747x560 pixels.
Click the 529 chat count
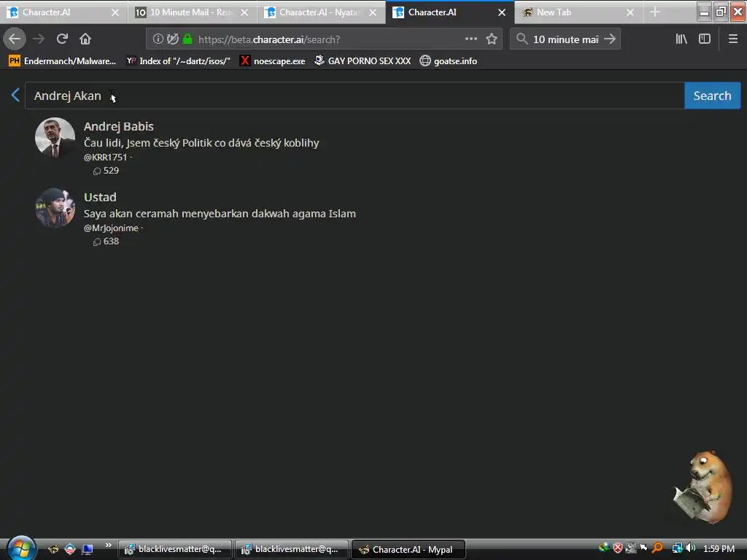(106, 171)
